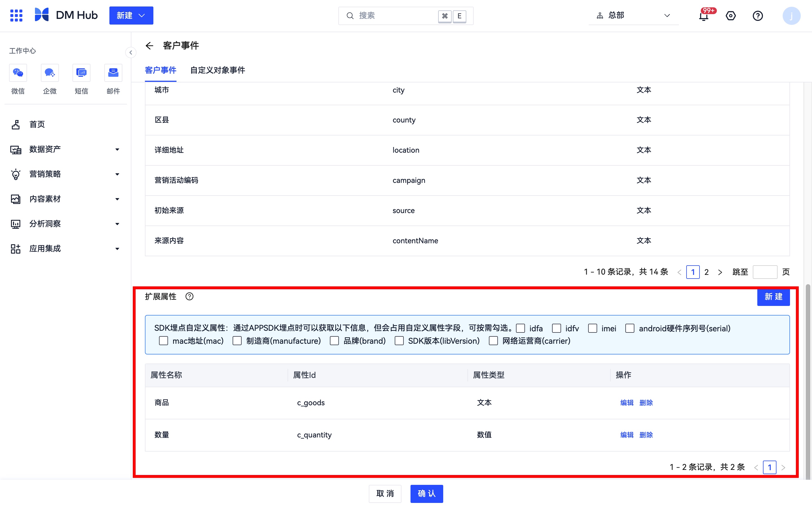Image resolution: width=812 pixels, height=508 pixels.
Task: Click the 跳至 page number input
Action: [765, 272]
